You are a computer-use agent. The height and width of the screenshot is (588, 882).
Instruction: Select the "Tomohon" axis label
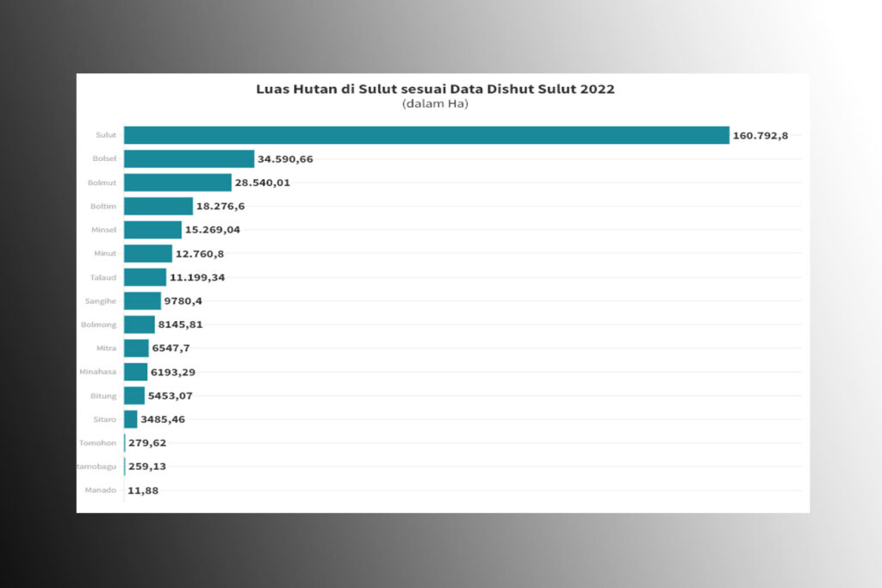click(98, 443)
